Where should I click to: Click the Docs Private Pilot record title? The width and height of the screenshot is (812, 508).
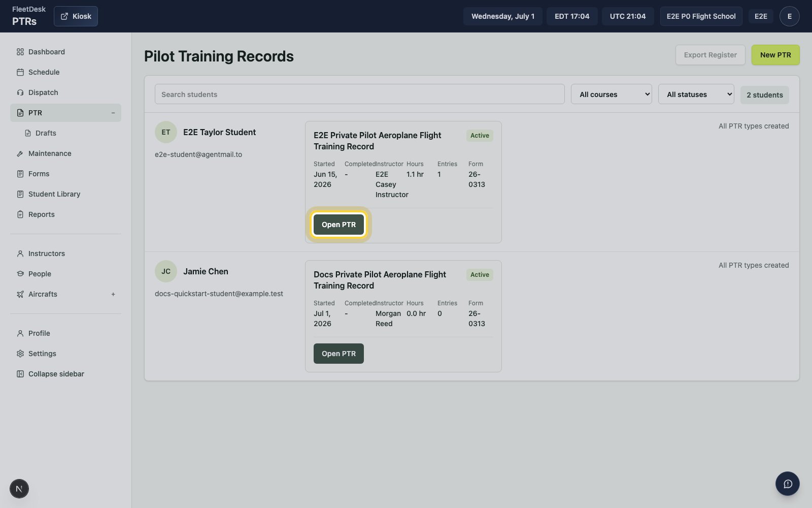click(x=380, y=280)
